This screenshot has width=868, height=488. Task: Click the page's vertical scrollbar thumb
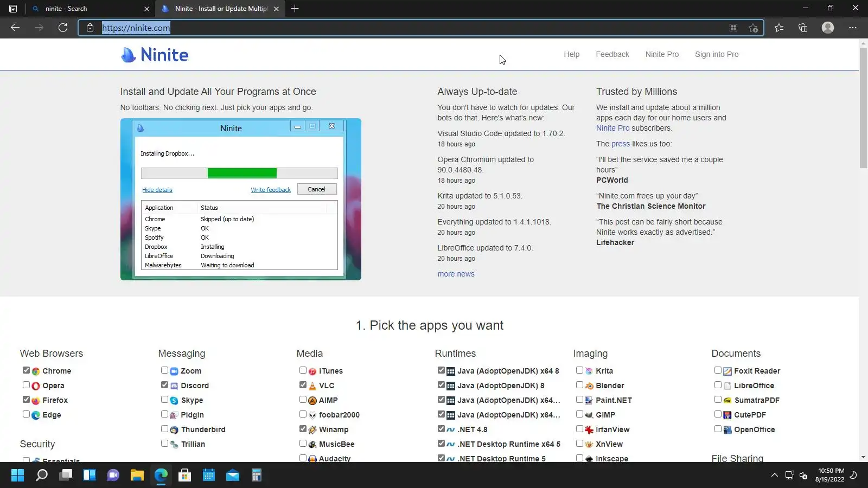pos(863,108)
